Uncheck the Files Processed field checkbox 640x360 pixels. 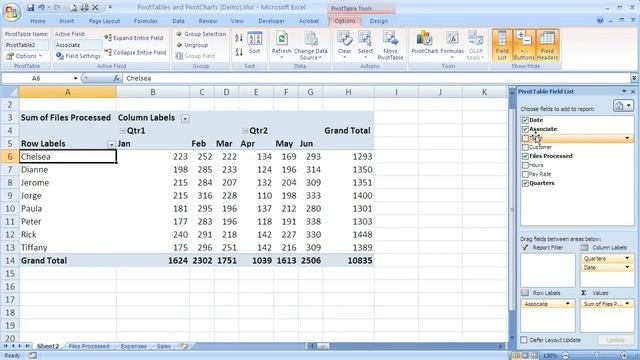525,156
